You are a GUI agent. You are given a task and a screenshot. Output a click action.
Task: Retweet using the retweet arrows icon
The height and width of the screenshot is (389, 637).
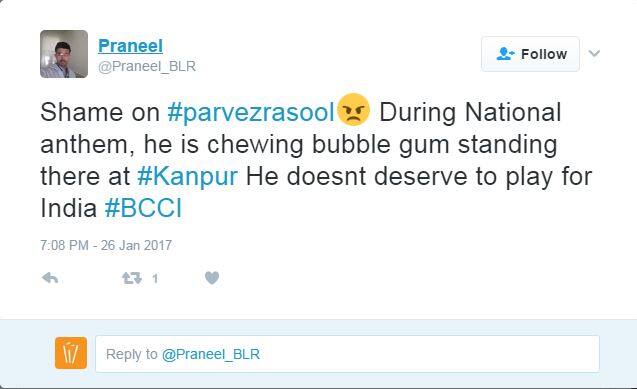[x=132, y=278]
